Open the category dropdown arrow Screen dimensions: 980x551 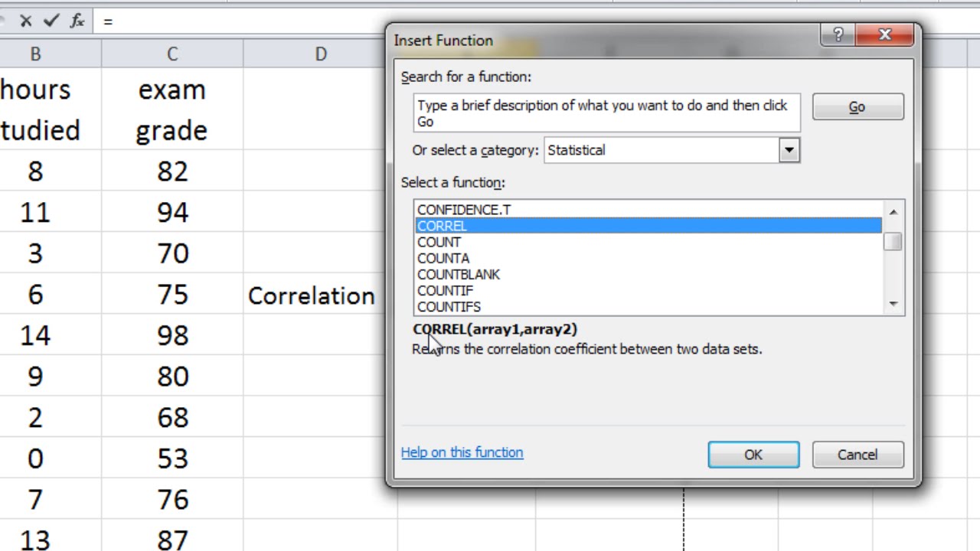click(x=789, y=150)
